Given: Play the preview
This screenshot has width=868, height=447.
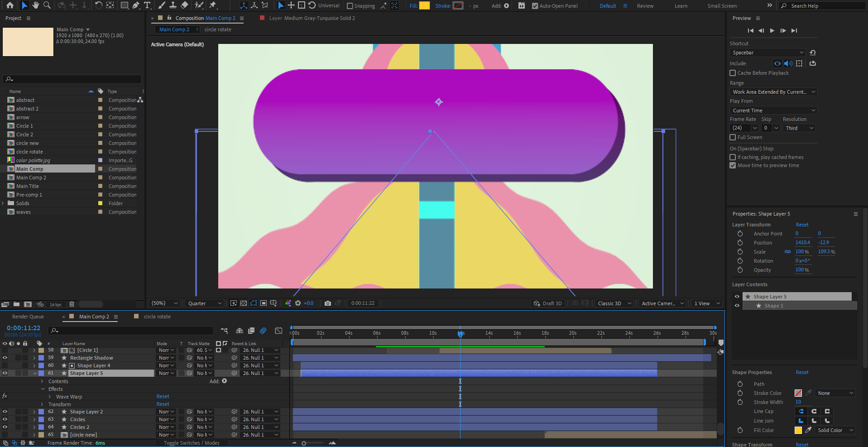Looking at the screenshot, I should pos(772,31).
